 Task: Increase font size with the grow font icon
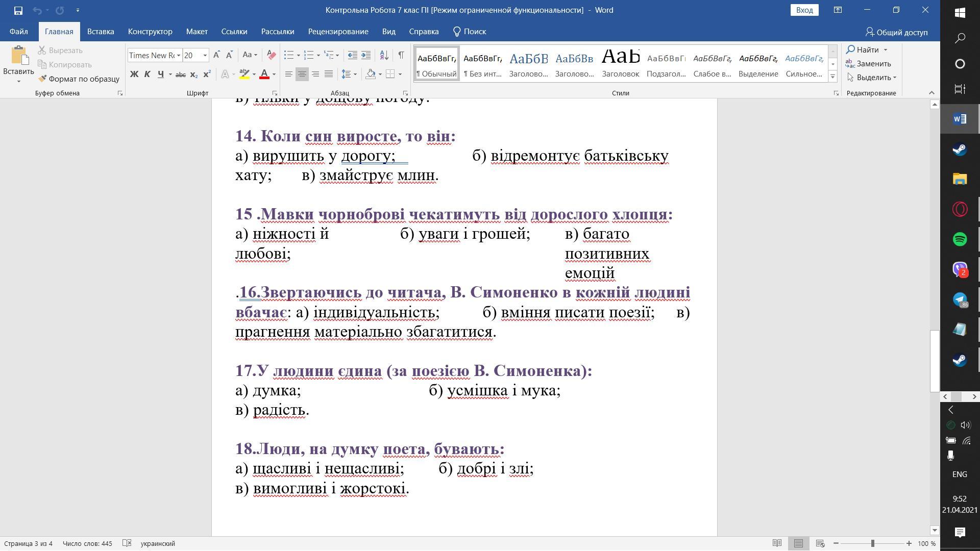[216, 55]
